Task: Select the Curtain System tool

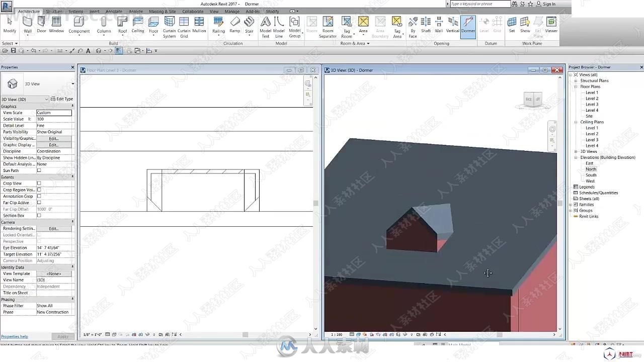Action: [170, 28]
